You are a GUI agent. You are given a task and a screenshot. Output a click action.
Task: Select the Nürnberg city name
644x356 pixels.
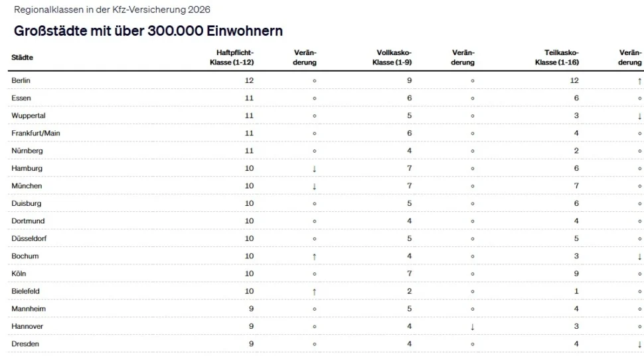pyautogui.click(x=27, y=151)
